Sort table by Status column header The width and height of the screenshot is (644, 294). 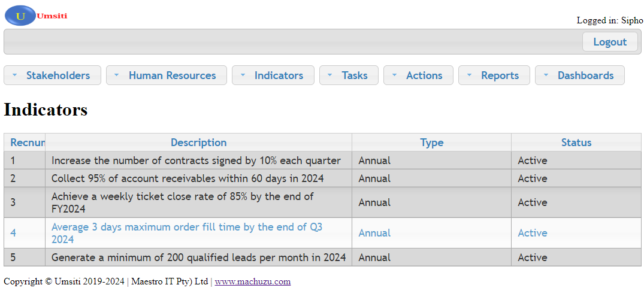pos(576,143)
